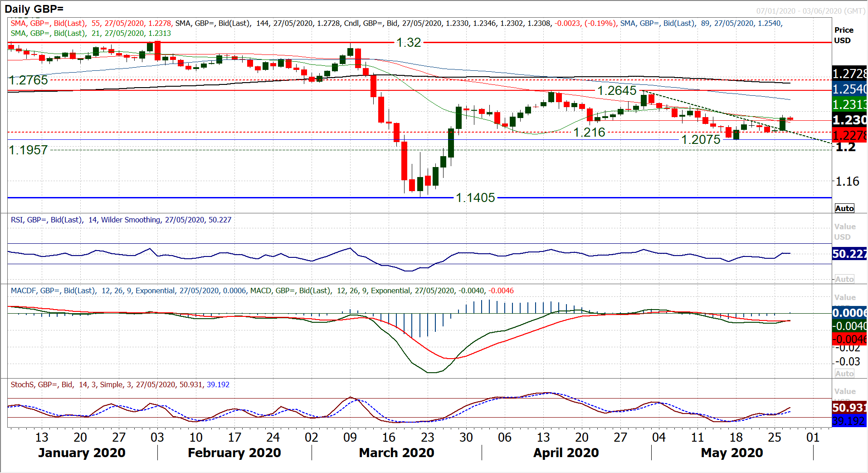Viewport: 868px width, 473px height.
Task: Click the 1.2765 level annotation
Action: pos(29,80)
